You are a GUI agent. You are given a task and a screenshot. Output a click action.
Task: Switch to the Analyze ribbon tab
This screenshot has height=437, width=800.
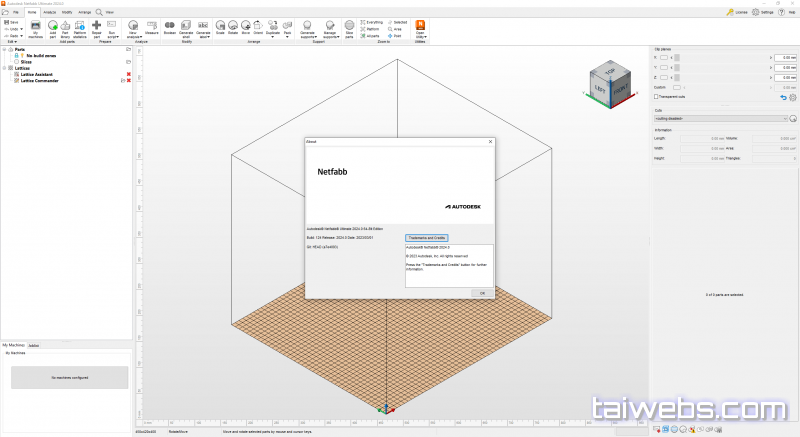tap(48, 12)
